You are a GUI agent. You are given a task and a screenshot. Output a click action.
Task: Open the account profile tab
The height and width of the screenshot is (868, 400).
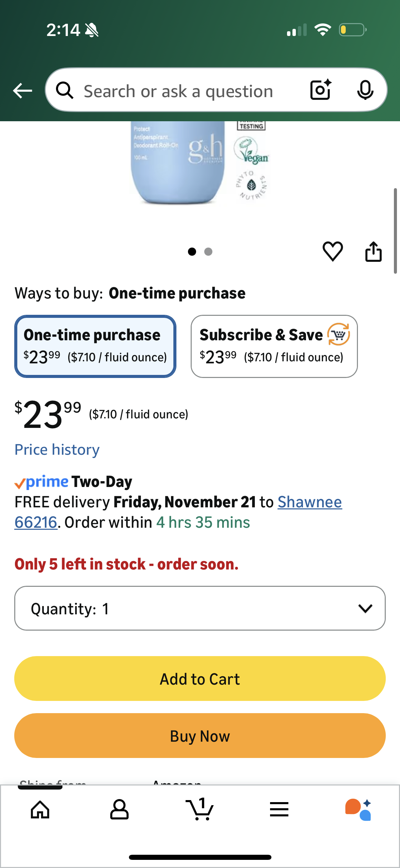pyautogui.click(x=119, y=810)
